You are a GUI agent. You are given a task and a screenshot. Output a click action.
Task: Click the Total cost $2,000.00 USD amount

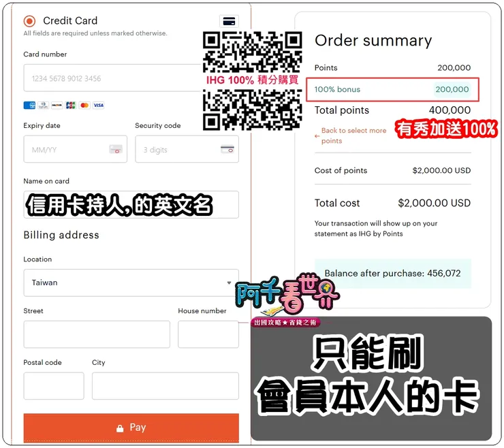pos(434,203)
